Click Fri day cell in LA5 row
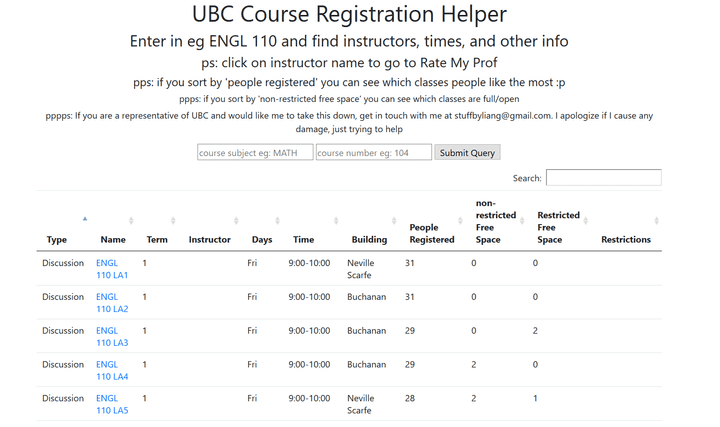 pos(252,398)
